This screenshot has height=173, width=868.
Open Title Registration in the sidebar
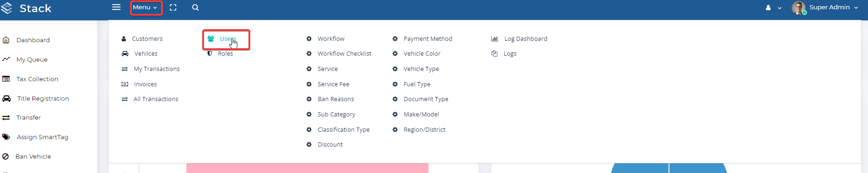(43, 99)
